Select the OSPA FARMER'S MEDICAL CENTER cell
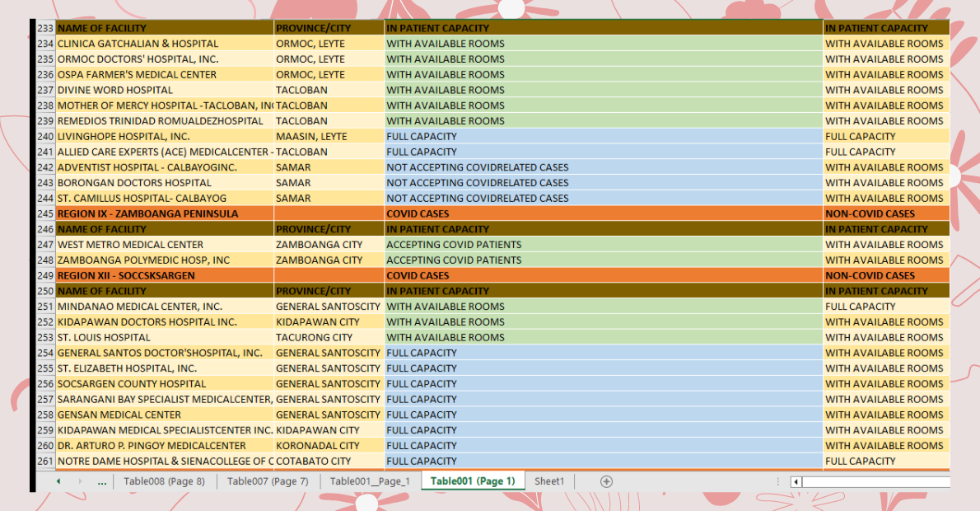The height and width of the screenshot is (511, 980). coord(165,74)
